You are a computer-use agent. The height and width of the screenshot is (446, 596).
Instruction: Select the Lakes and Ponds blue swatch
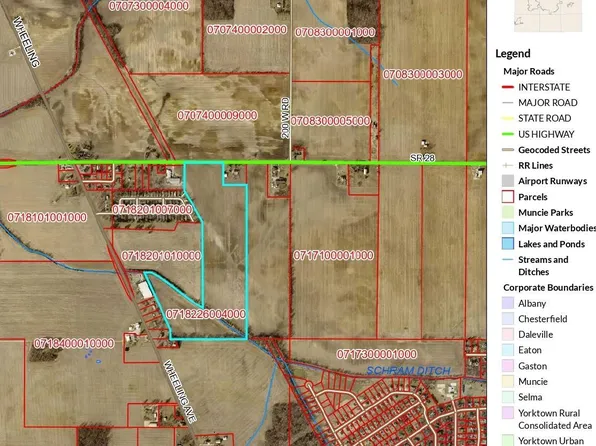(507, 244)
